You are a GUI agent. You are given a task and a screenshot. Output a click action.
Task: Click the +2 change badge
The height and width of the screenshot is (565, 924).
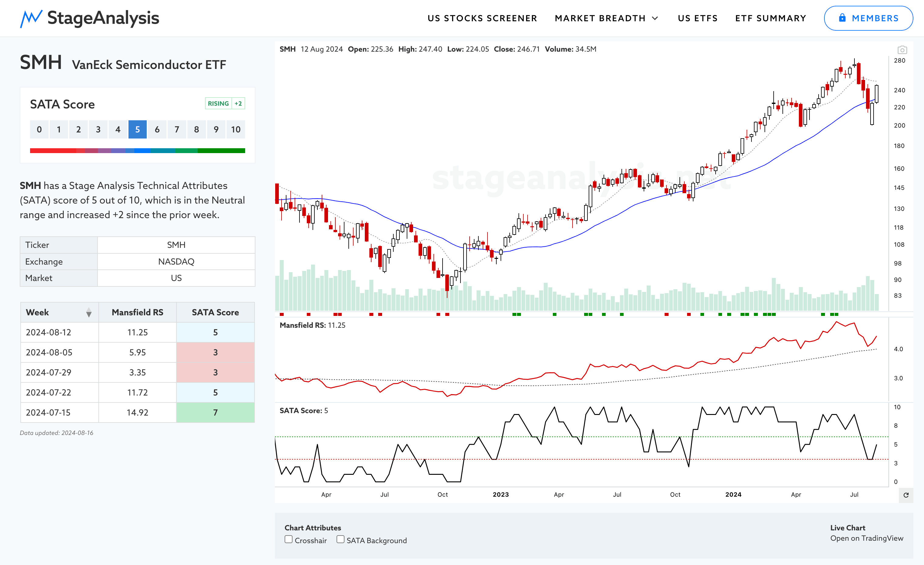pyautogui.click(x=238, y=104)
